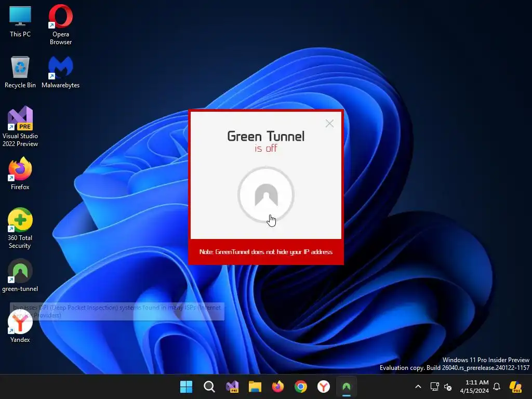This screenshot has width=532, height=399.
Task: Open the notifications bell icon
Action: tap(497, 387)
